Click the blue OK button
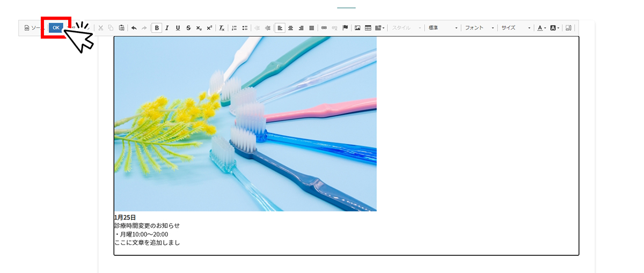The width and height of the screenshot is (644, 273). click(x=56, y=28)
